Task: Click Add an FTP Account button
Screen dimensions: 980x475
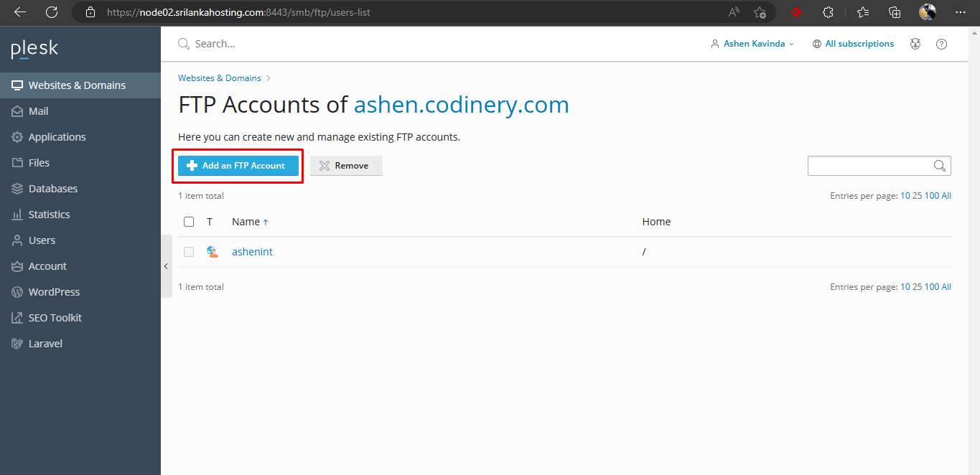Action: pyautogui.click(x=238, y=166)
